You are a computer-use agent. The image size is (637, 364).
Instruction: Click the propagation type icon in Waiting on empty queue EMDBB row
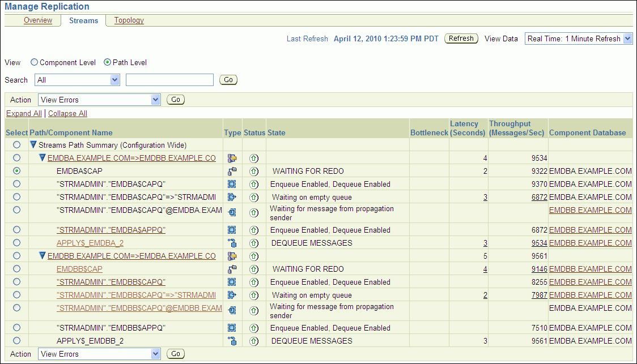point(231,295)
